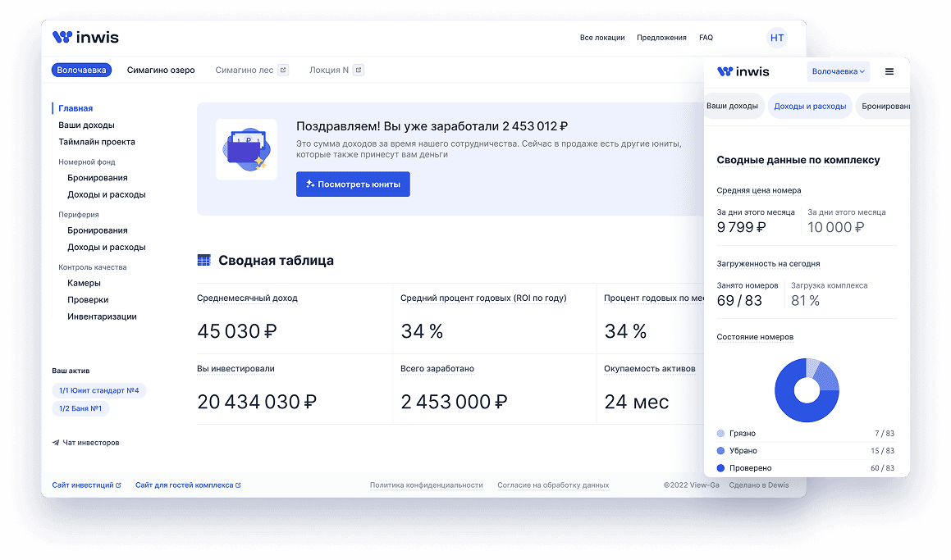Click external link icon beside Локция N

tap(358, 71)
